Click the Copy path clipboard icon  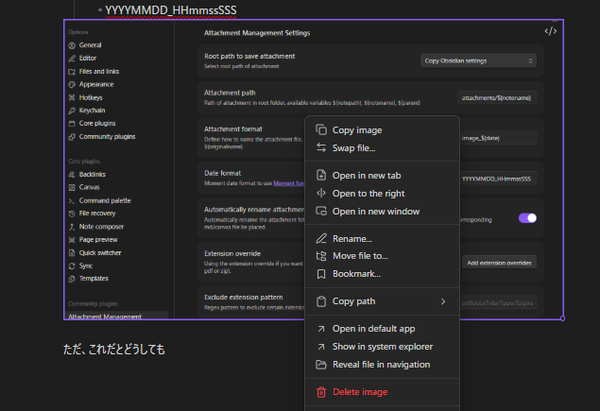[321, 301]
